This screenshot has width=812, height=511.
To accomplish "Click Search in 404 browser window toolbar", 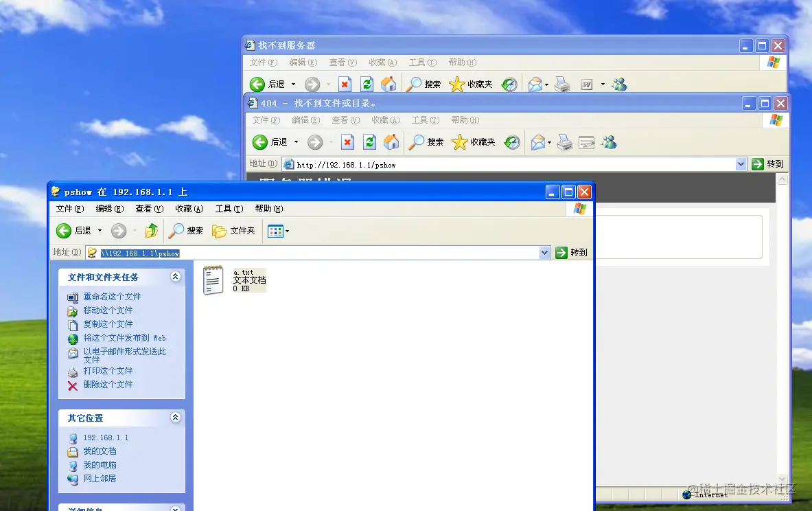I will [426, 142].
